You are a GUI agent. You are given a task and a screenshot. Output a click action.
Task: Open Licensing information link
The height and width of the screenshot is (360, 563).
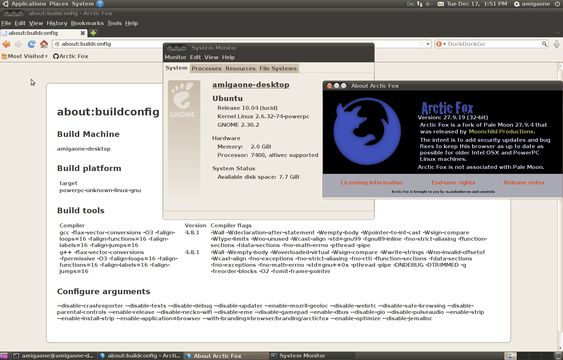(372, 183)
